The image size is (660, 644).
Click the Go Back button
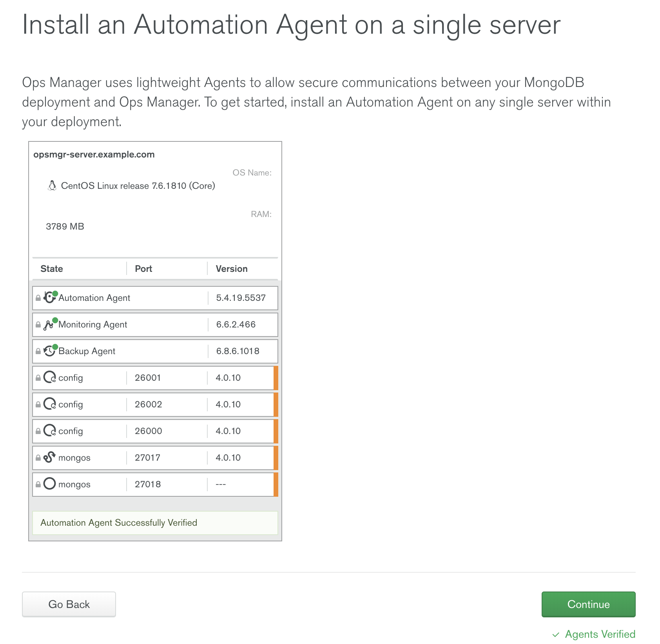pos(69,604)
